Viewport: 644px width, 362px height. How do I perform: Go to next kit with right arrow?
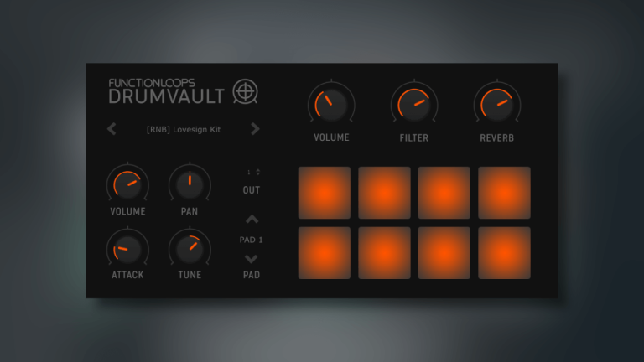pos(255,129)
